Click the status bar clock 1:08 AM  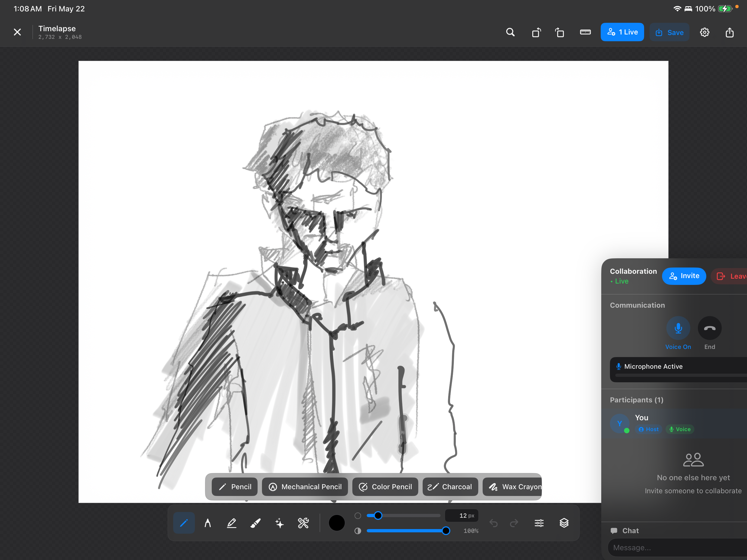pos(28,9)
